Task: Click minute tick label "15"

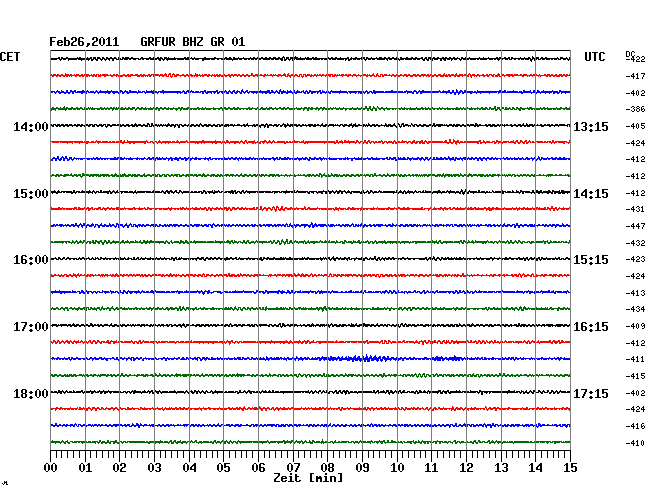Action: click(x=570, y=468)
